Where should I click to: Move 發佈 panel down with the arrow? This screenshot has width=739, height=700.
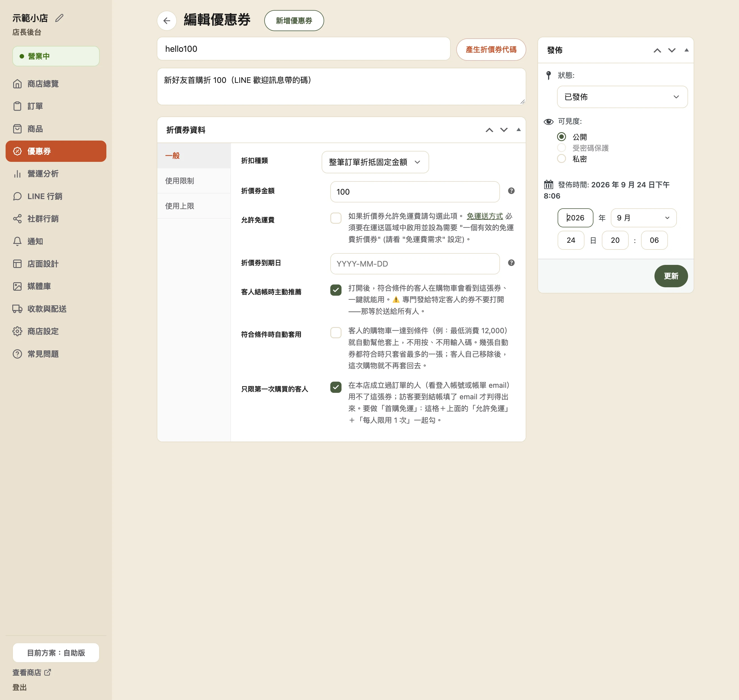pos(672,50)
